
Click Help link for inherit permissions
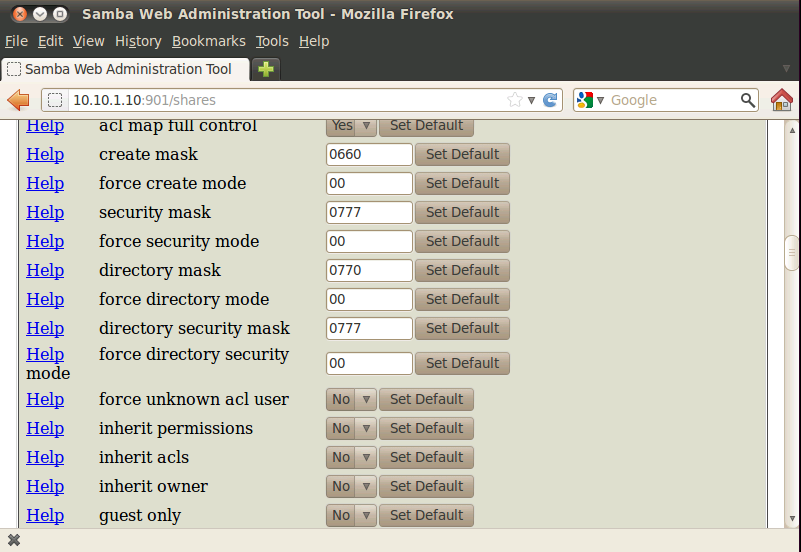coord(45,428)
